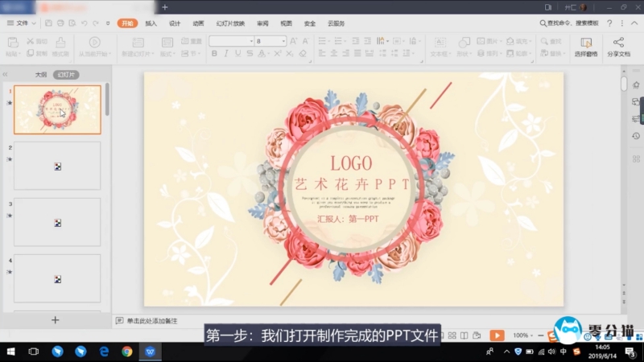Open the font size dropdown
The image size is (644, 362).
click(283, 41)
